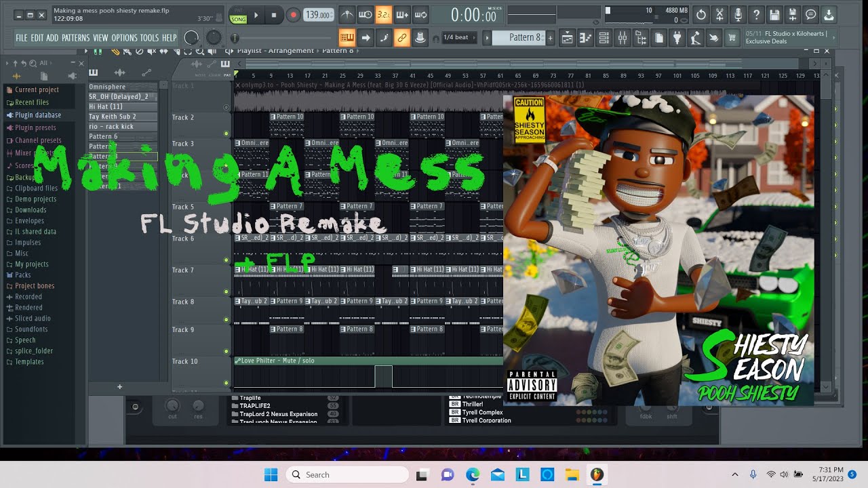The height and width of the screenshot is (488, 868).
Task: Stop playback with the Stop button
Action: (274, 15)
